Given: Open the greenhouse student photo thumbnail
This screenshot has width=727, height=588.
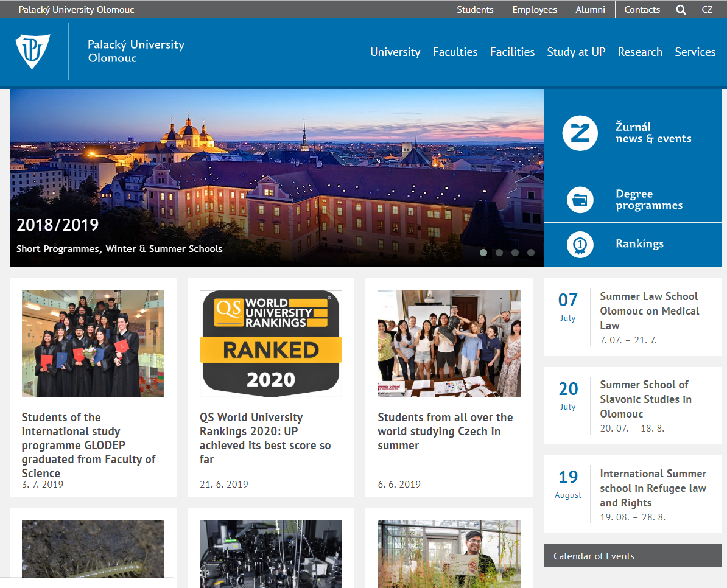Looking at the screenshot, I should coord(449,554).
